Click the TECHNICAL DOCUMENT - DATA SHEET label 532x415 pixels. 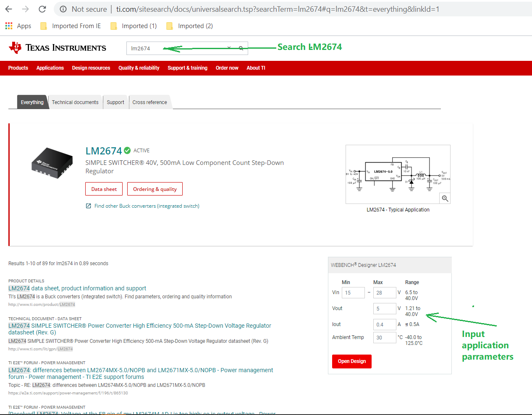click(45, 319)
